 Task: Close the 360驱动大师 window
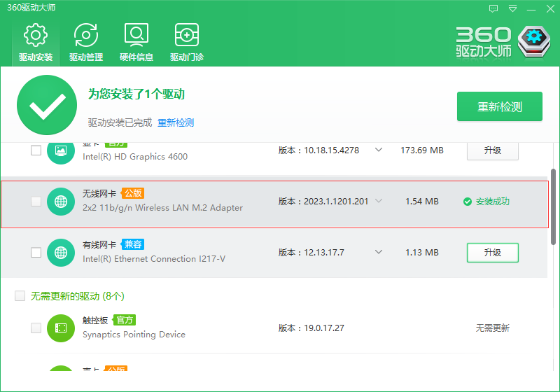[x=550, y=8]
